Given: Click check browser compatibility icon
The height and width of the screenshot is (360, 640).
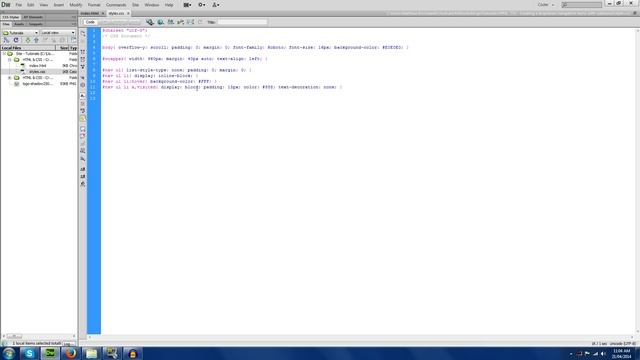Looking at the screenshot, I should point(190,22).
